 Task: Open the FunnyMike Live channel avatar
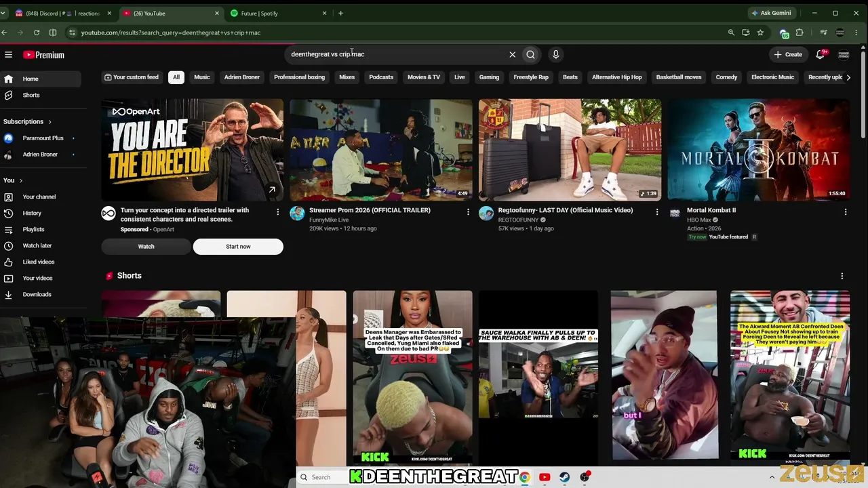tap(297, 213)
